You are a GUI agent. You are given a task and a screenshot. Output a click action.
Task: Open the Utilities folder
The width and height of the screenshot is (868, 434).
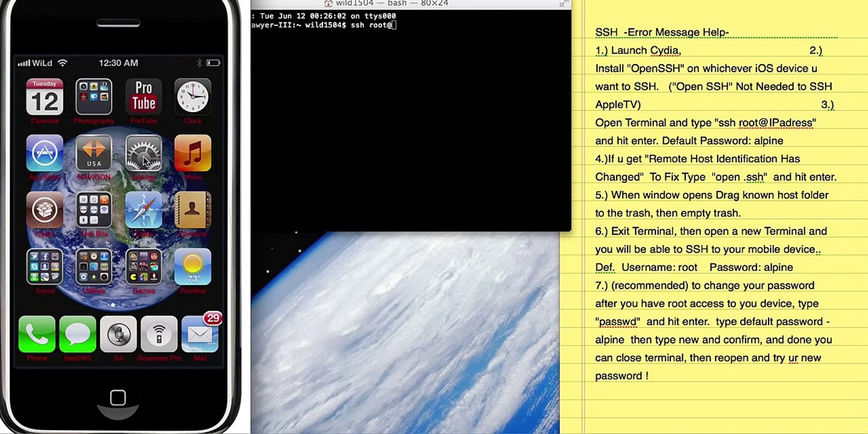tap(94, 266)
